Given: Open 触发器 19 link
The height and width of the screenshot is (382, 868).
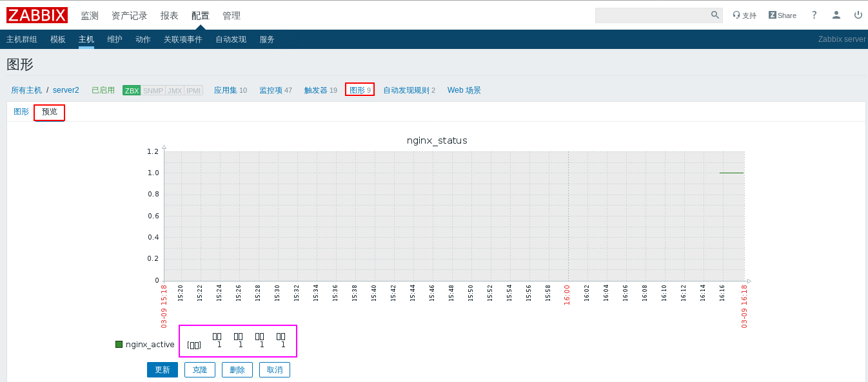Looking at the screenshot, I should point(321,90).
